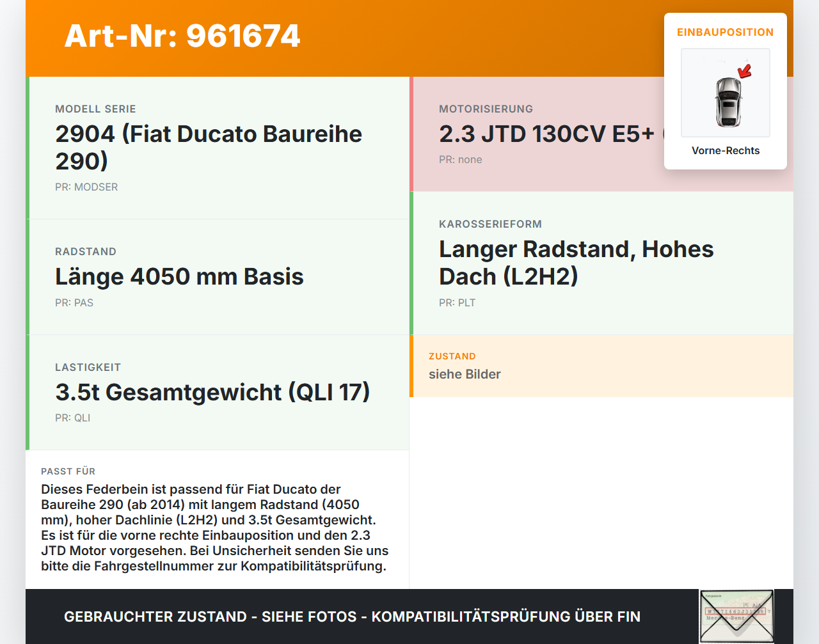Expand the KAROSSERIEFORM details card
The width and height of the screenshot is (819, 644).
601,263
